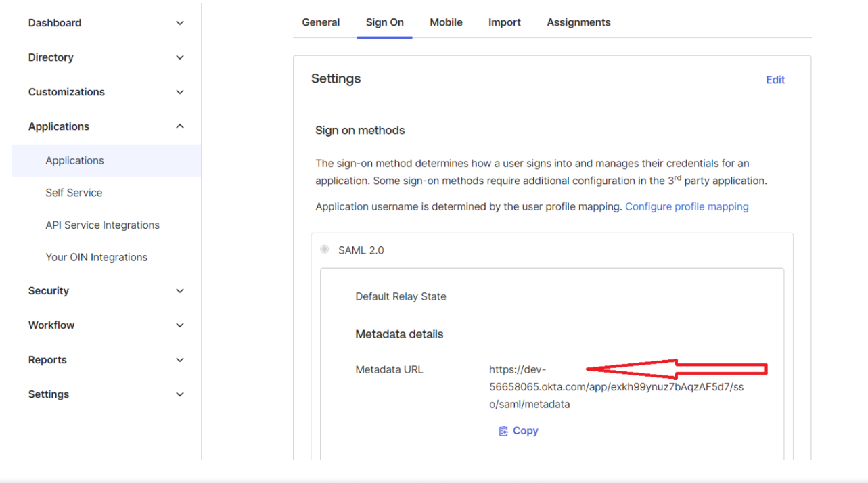Expand the Dashboard sidebar section
Viewport: 868px width, 483px height.
click(x=180, y=23)
